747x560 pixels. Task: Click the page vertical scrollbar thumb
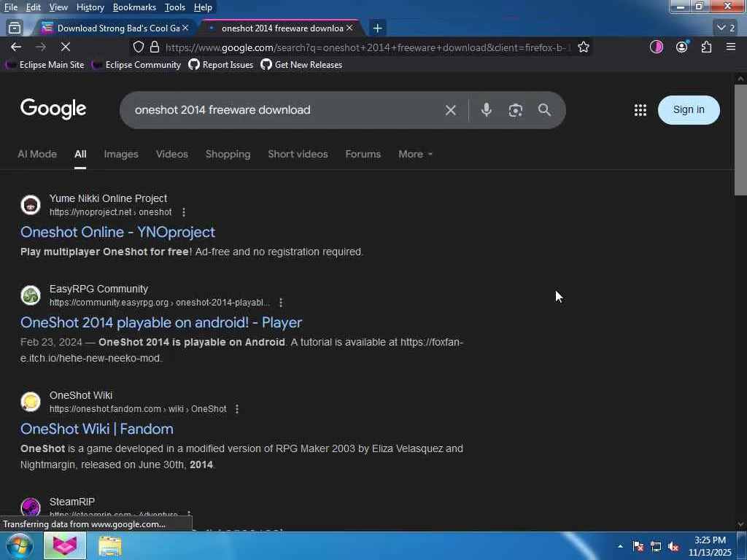(740, 139)
